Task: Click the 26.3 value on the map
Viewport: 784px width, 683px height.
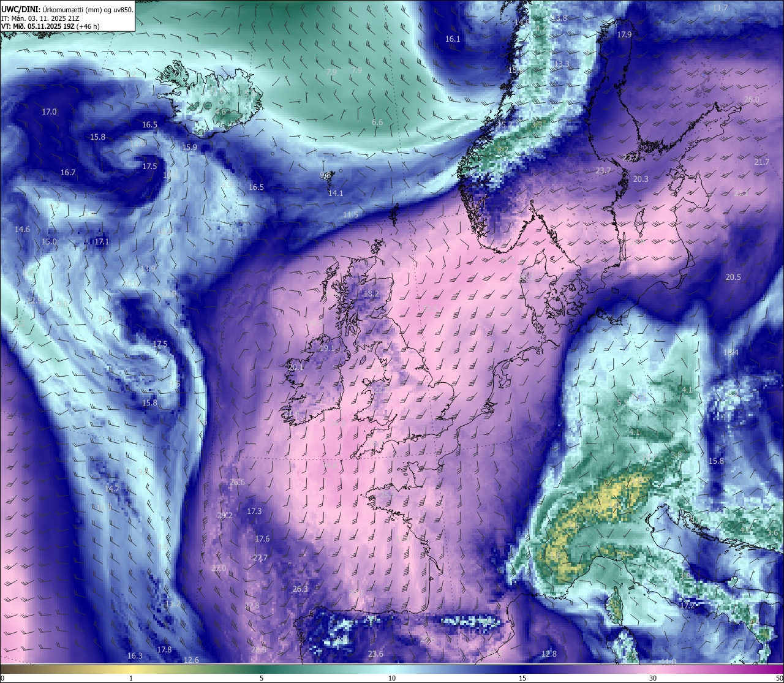Action: 300,589
